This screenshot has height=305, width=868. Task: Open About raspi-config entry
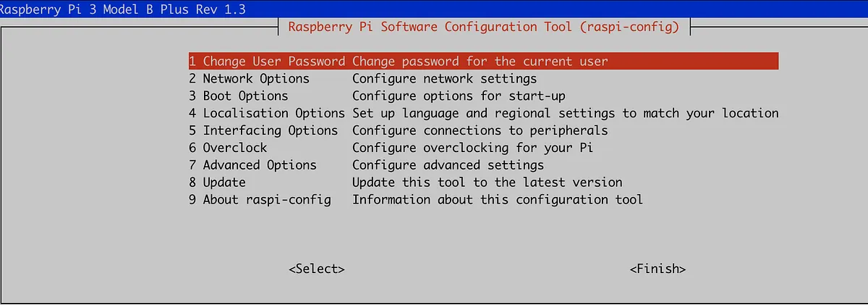pyautogui.click(x=260, y=200)
